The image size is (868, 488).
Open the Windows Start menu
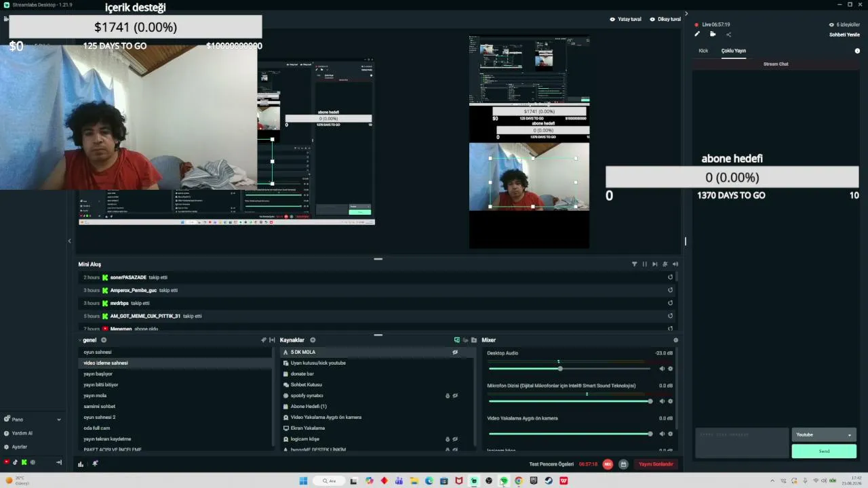[303, 481]
